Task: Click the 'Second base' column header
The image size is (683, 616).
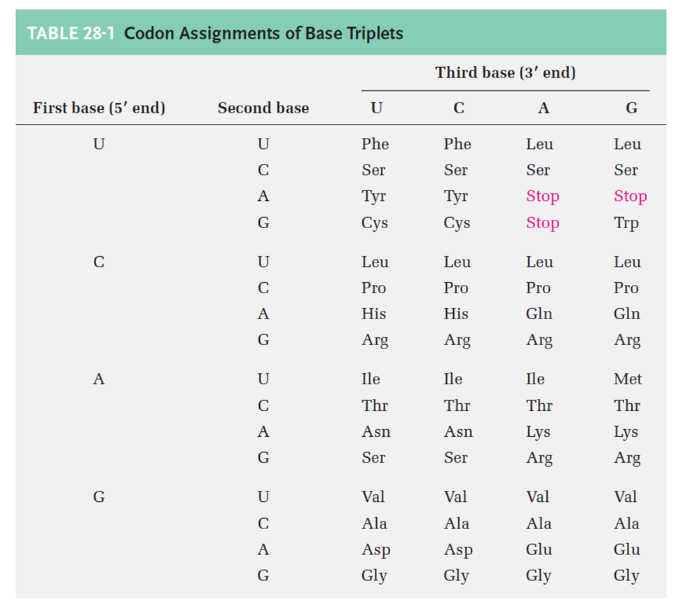Action: click(263, 108)
